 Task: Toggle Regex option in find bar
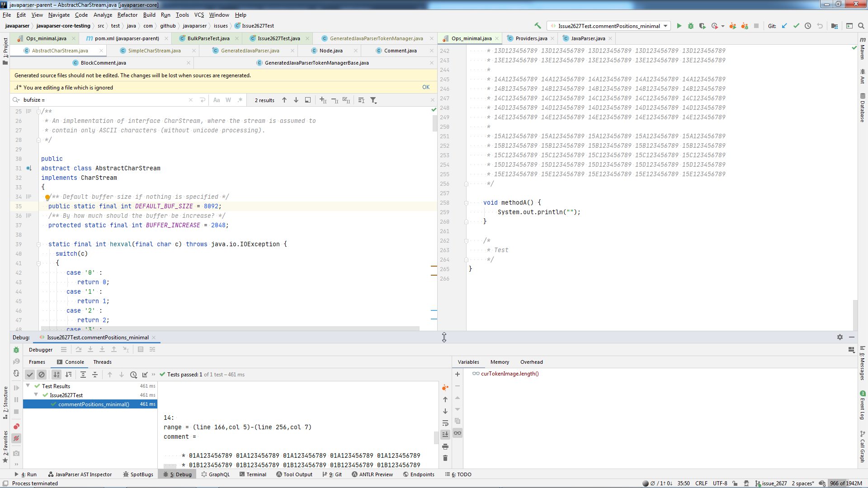click(240, 100)
